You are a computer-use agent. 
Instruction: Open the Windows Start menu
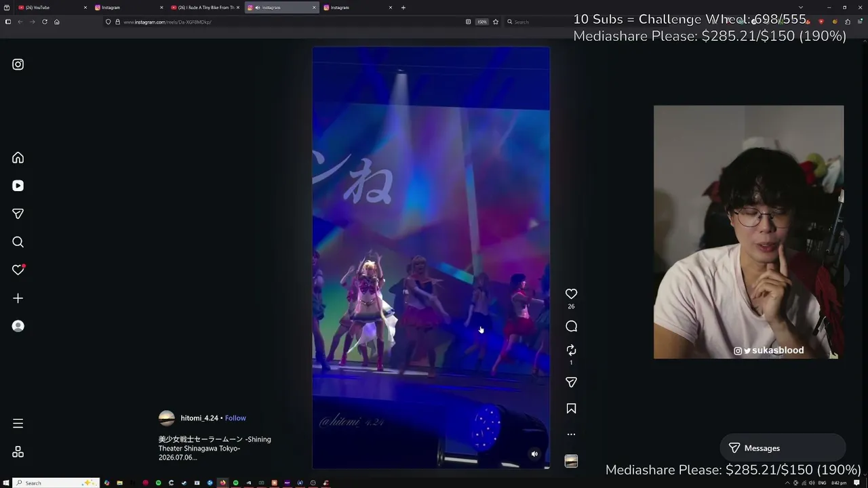pyautogui.click(x=5, y=483)
